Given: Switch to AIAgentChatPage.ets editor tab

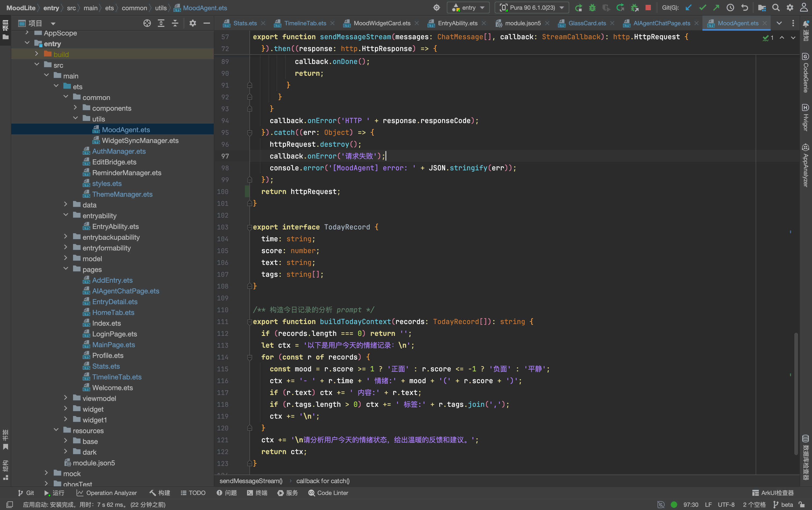Looking at the screenshot, I should pos(661,23).
